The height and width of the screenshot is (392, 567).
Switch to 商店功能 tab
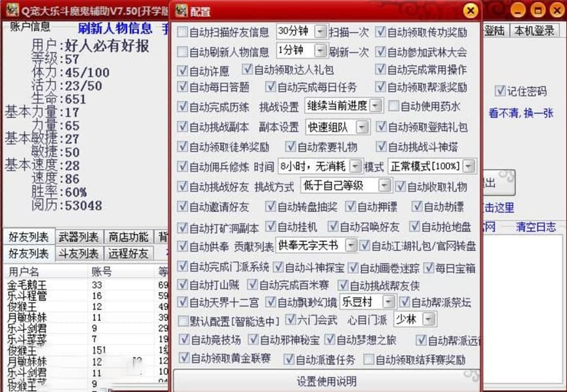pos(128,237)
